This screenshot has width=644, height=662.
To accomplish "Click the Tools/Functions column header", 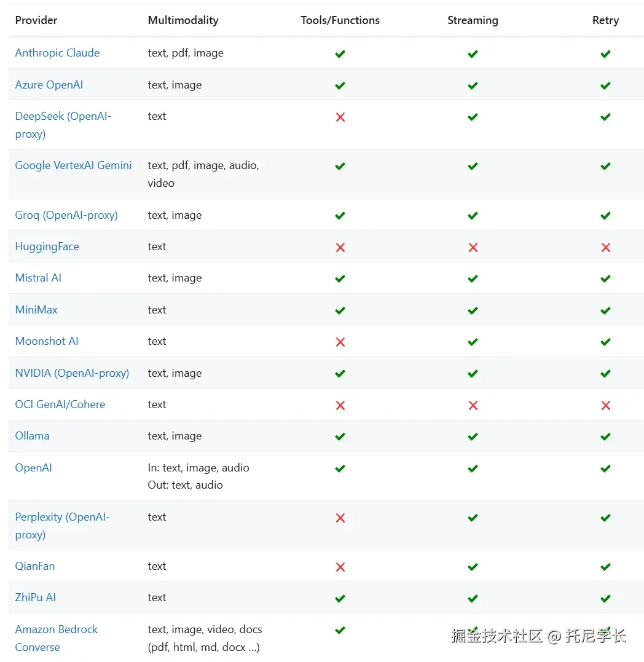I will (340, 20).
